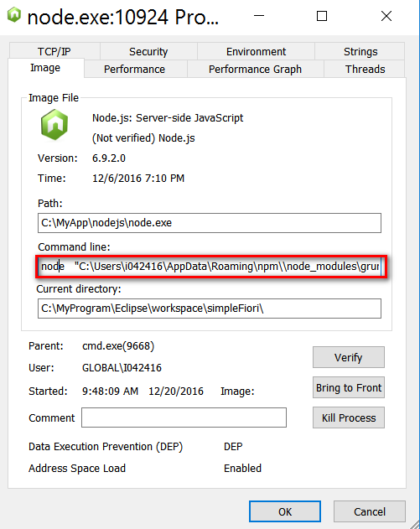Maximize the node.exe properties window

click(321, 16)
